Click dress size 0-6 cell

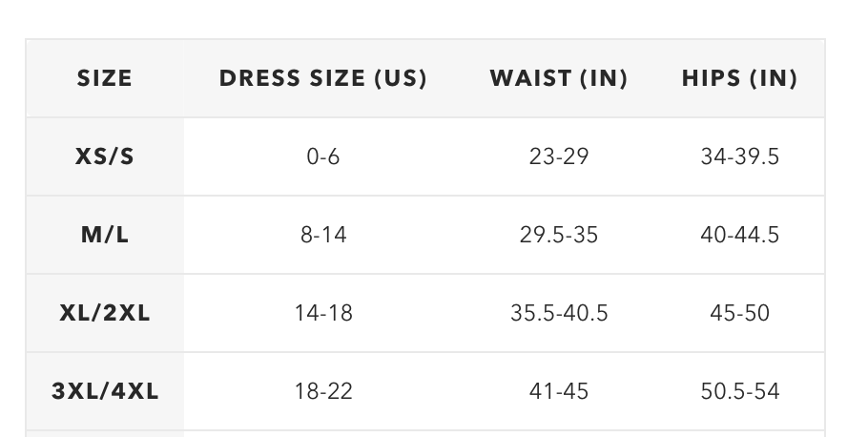[322, 156]
